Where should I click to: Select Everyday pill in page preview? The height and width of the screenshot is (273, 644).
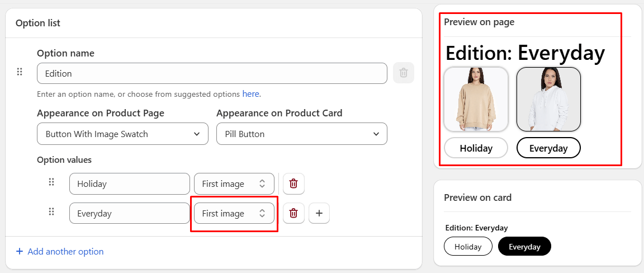tap(548, 148)
